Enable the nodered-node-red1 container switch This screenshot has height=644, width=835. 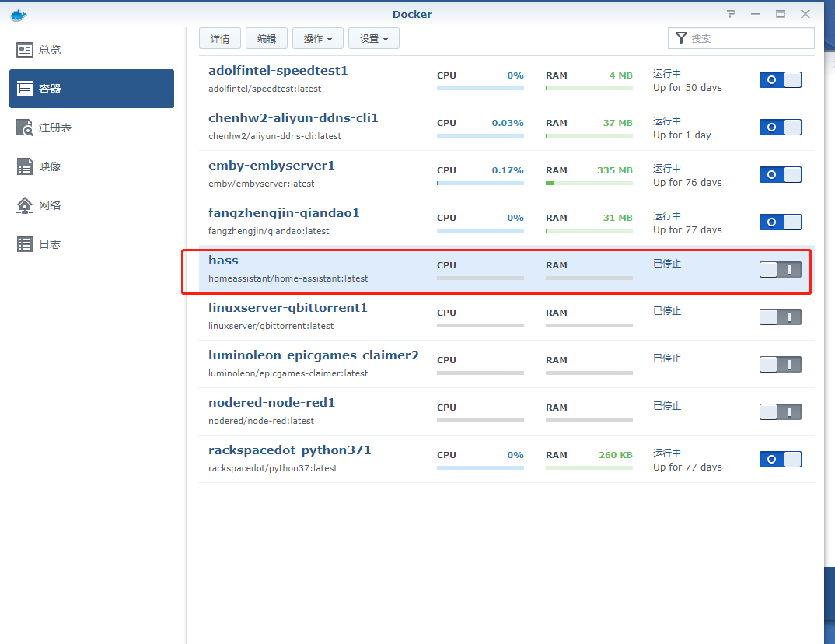pos(780,411)
